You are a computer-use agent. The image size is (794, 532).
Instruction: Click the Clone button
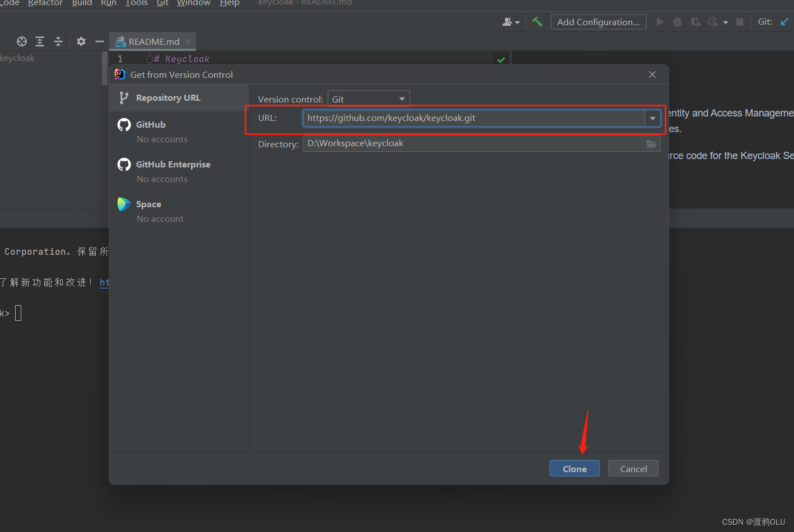click(575, 468)
